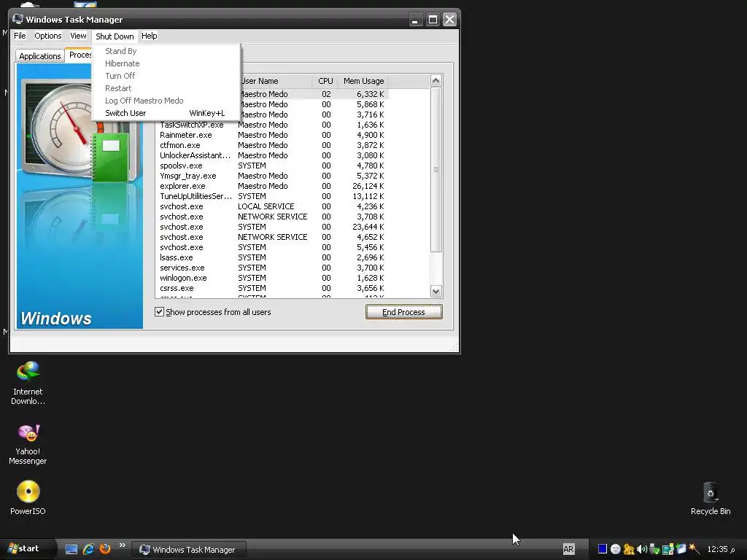Screen dimensions: 747x560
Task: Click the blue square tray icon
Action: tap(602, 549)
